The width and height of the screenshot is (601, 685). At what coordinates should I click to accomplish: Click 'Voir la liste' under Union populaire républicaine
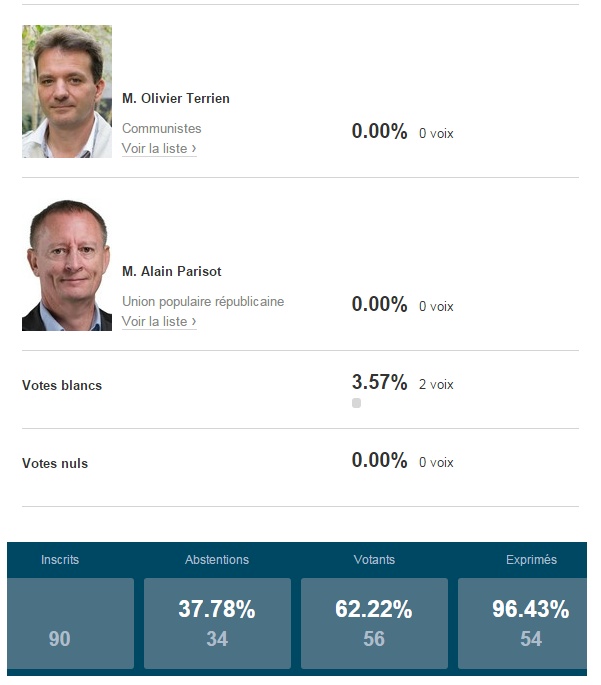pos(159,322)
